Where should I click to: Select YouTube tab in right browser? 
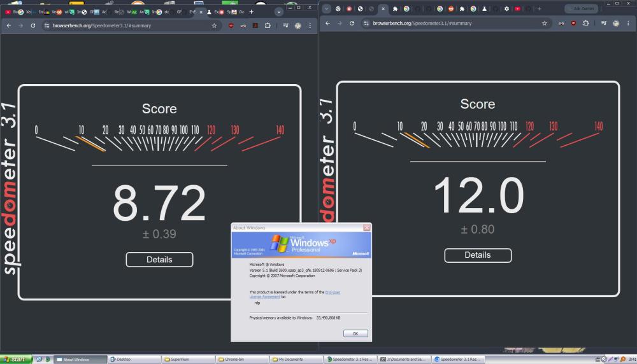pos(517,8)
